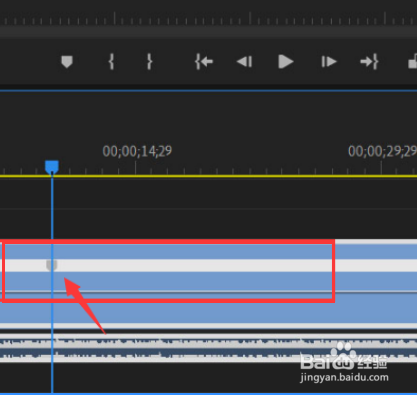The height and width of the screenshot is (395, 417).
Task: Click the blue playhead handle on the timeline ruler
Action: [x=52, y=167]
